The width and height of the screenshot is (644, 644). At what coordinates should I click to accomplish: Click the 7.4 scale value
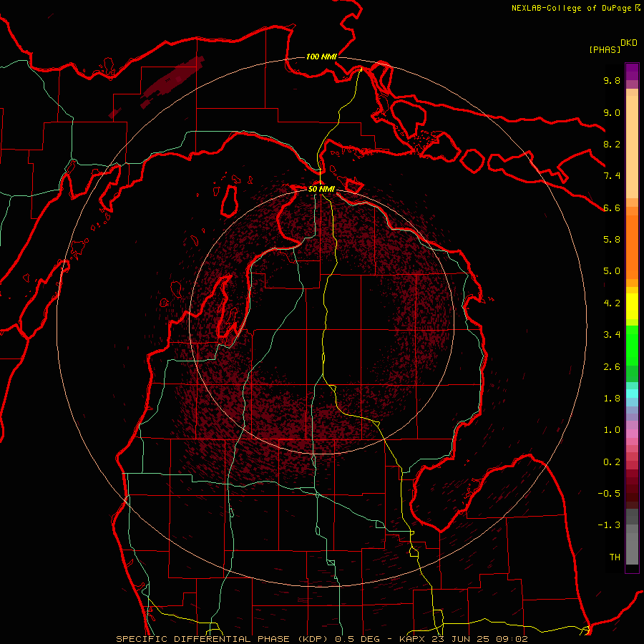[x=612, y=176]
